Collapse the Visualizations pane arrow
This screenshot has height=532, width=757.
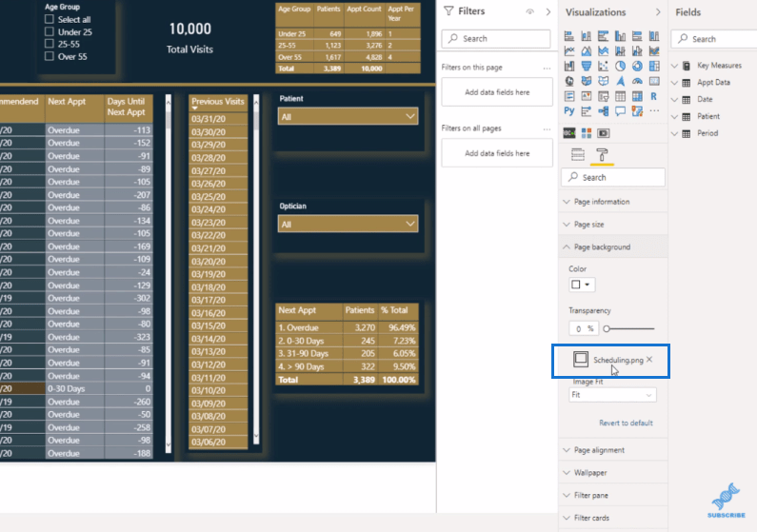pos(658,12)
